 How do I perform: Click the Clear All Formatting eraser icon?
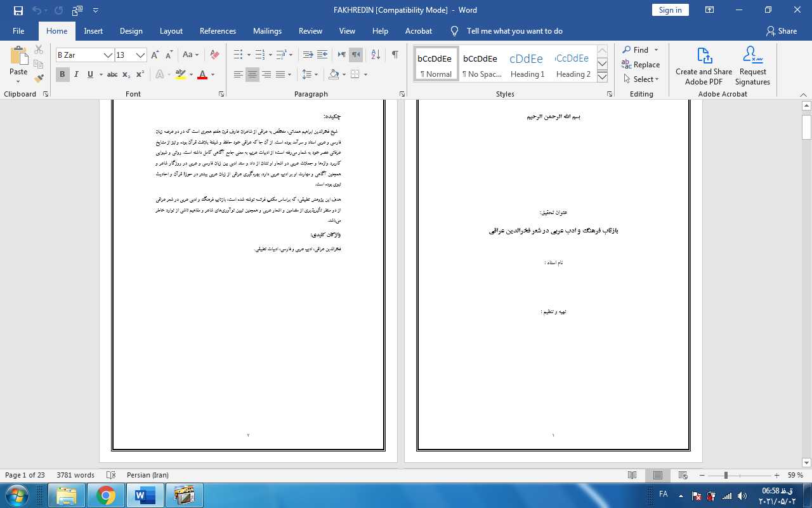pyautogui.click(x=214, y=55)
